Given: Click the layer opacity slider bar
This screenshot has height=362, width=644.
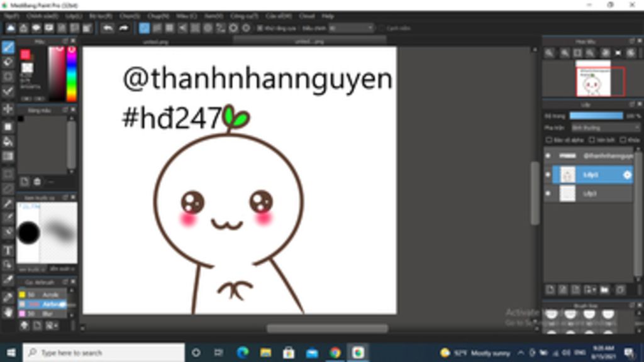Looking at the screenshot, I should coord(596,116).
